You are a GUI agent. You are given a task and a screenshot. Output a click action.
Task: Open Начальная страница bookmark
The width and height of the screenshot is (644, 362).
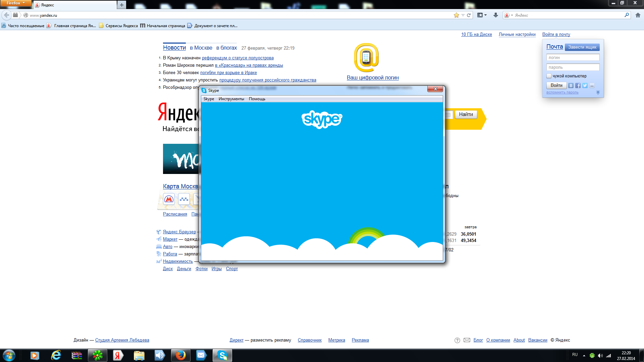(x=163, y=26)
